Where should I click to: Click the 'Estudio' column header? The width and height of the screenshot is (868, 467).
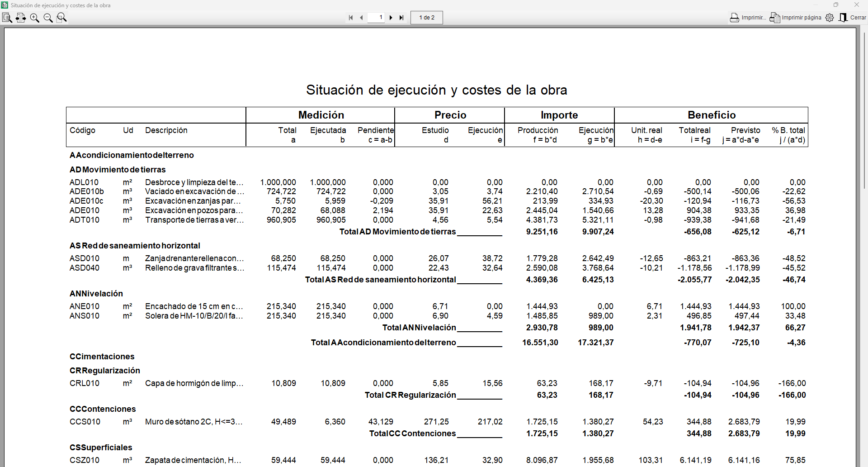point(435,130)
